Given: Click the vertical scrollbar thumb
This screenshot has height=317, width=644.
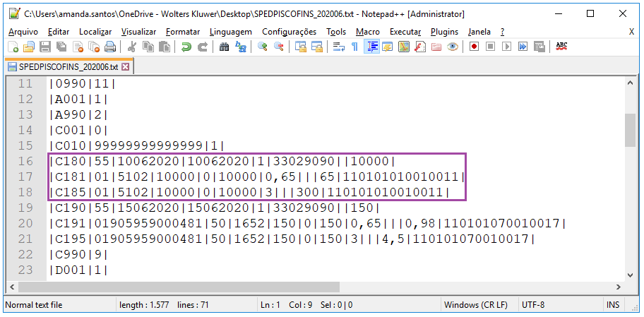Looking at the screenshot, I should [x=630, y=129].
